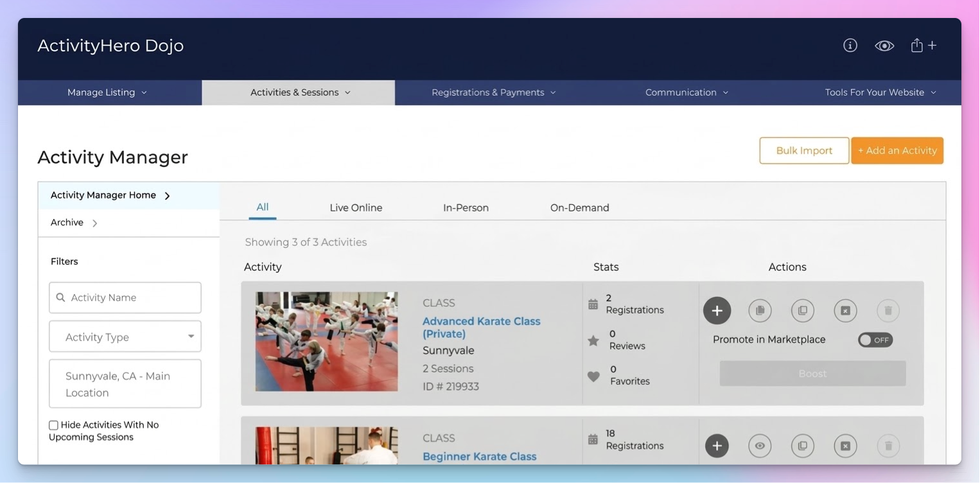Open the Registrations & Payments menu
This screenshot has height=483, width=980.
(493, 92)
